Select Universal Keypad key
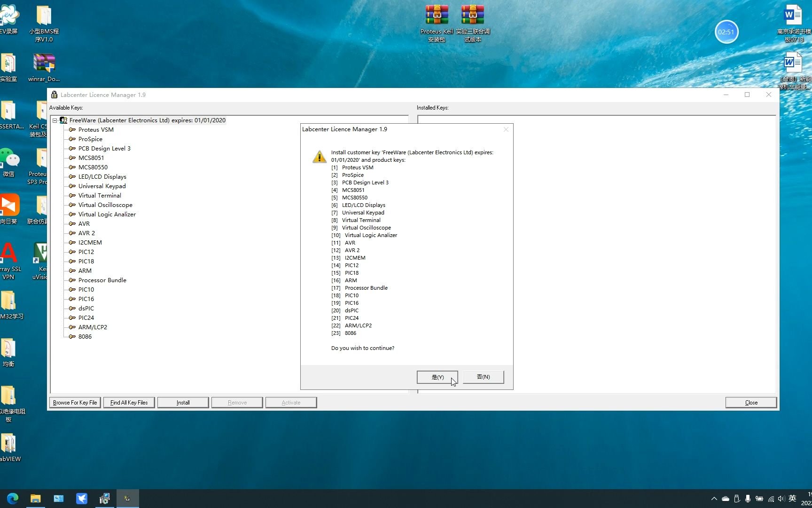Image resolution: width=812 pixels, height=508 pixels. [x=102, y=186]
